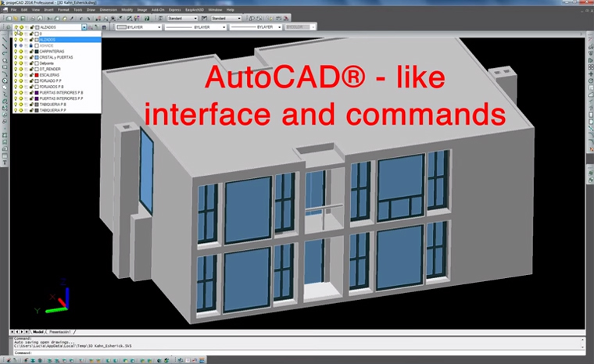Image resolution: width=594 pixels, height=364 pixels.
Task: Click the command history scrollbar up arrow
Action: pos(583,339)
